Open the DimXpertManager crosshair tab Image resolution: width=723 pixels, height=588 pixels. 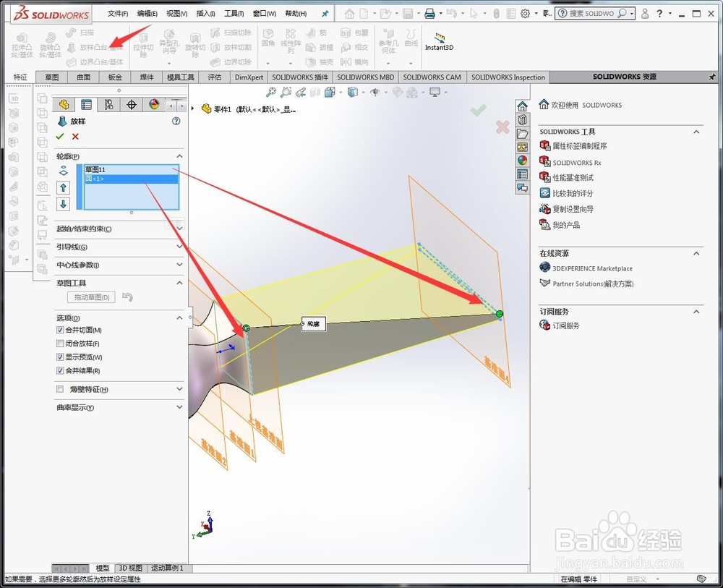(x=132, y=105)
